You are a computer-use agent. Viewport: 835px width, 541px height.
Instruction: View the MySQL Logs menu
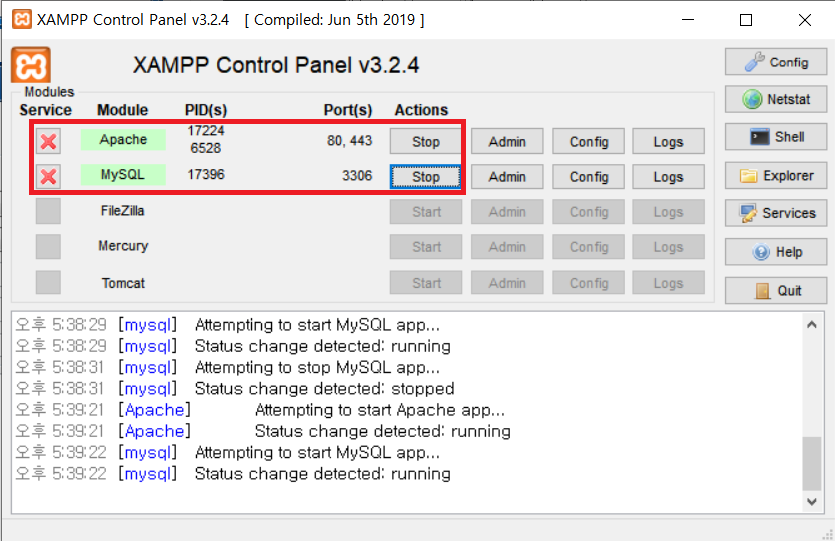(x=668, y=176)
